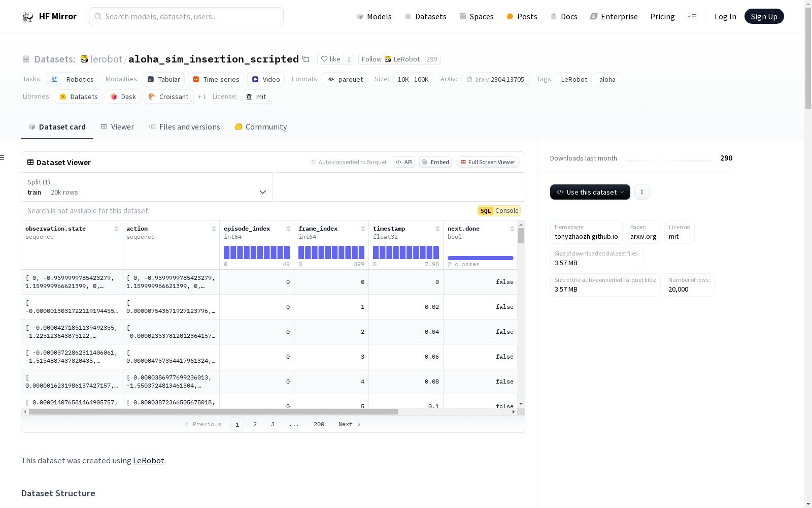
Task: Go to the Next page of rows
Action: pyautogui.click(x=349, y=424)
